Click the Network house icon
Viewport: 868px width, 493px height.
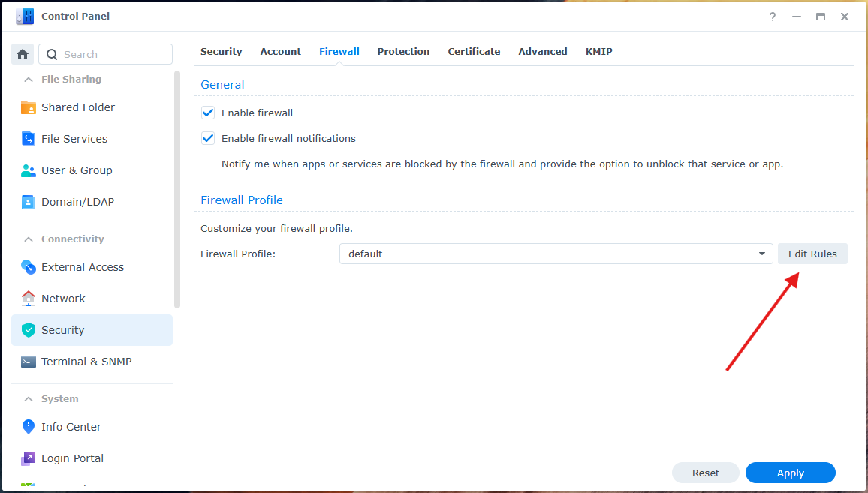coord(29,299)
